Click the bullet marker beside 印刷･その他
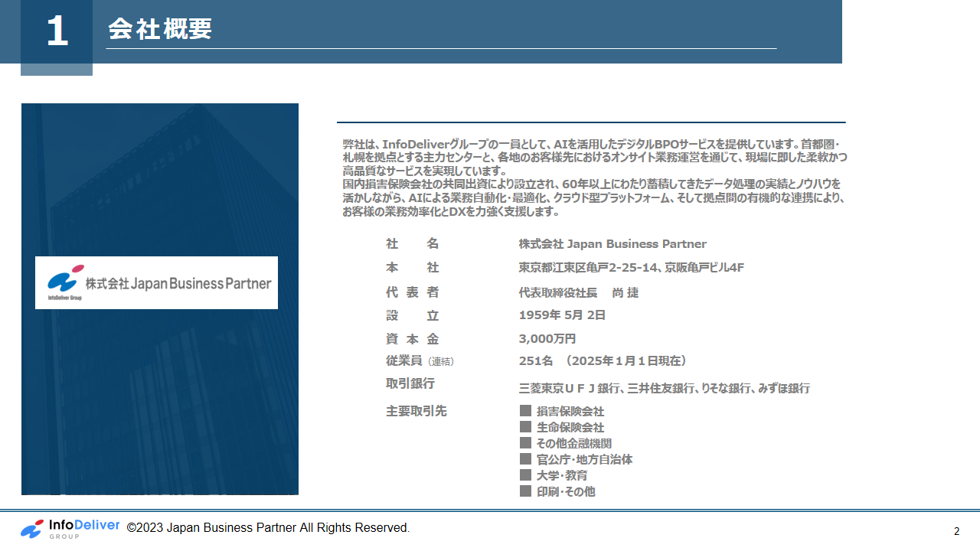Image resolution: width=980 pixels, height=551 pixels. (x=525, y=491)
